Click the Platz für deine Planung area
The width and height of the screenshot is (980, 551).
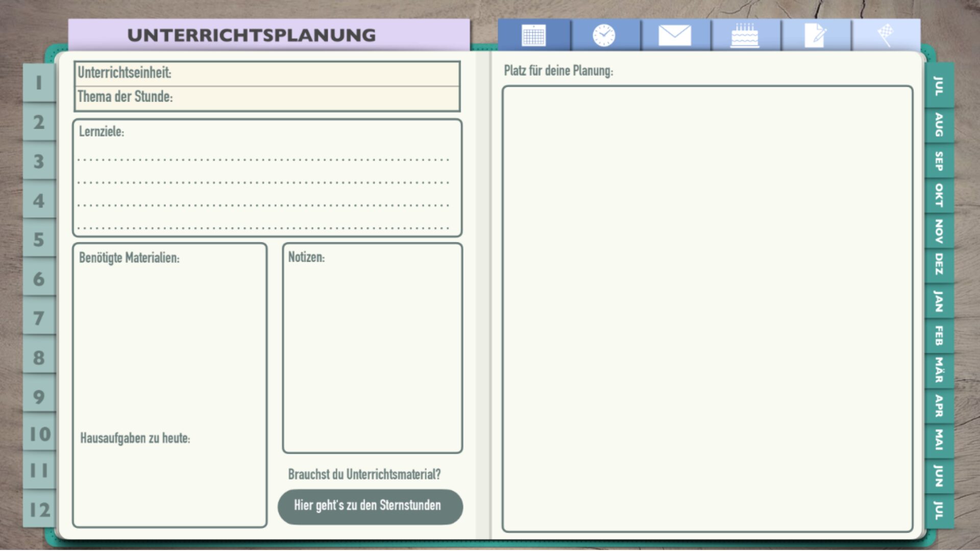tap(707, 309)
